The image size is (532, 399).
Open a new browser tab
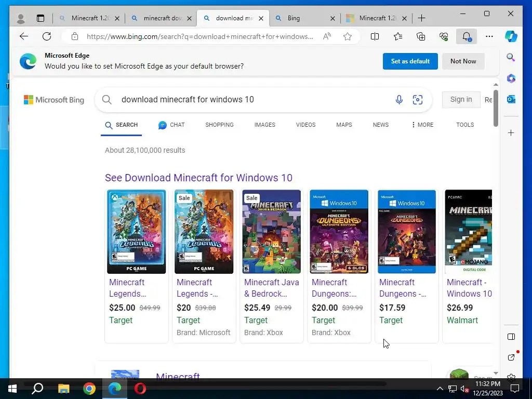click(421, 18)
